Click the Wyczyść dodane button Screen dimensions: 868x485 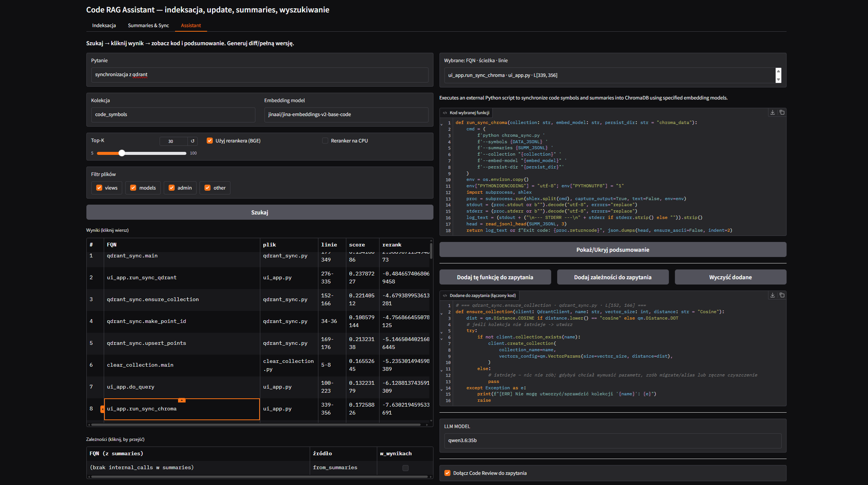tap(730, 277)
